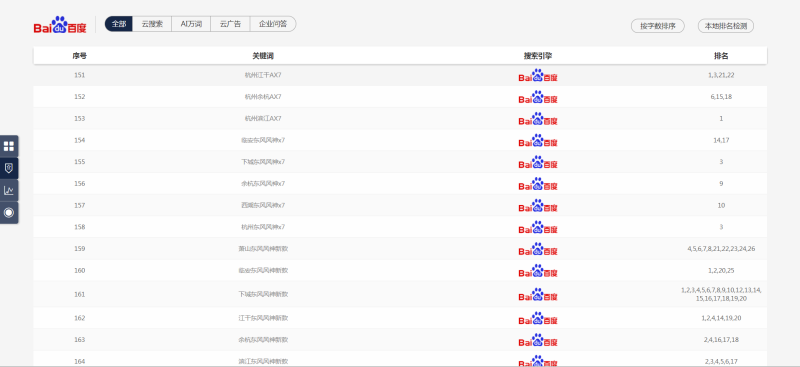Click the ranking value 10 in row 157
The height and width of the screenshot is (367, 800).
click(721, 205)
